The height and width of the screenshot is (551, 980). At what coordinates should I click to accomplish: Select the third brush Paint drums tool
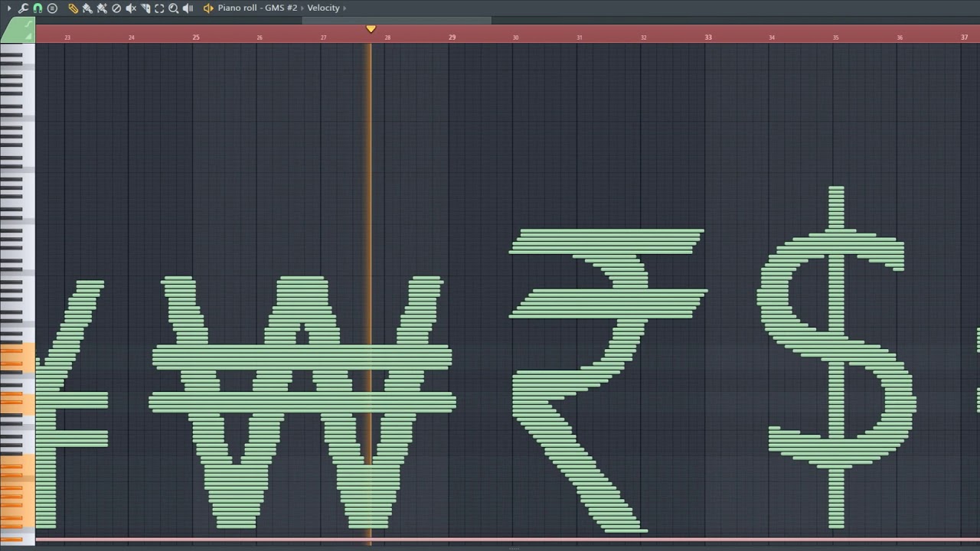coord(102,8)
